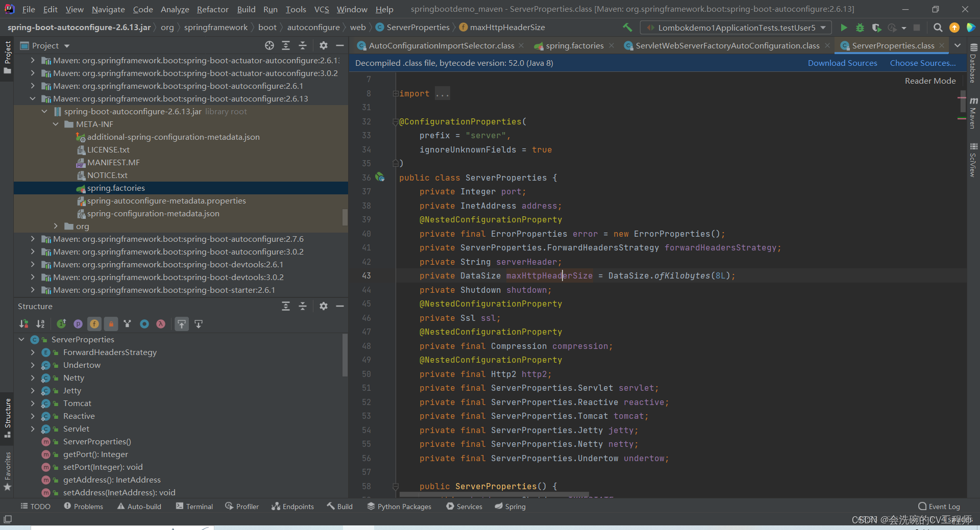
Task: Toggle show non-public members in Structure
Action: (x=111, y=324)
